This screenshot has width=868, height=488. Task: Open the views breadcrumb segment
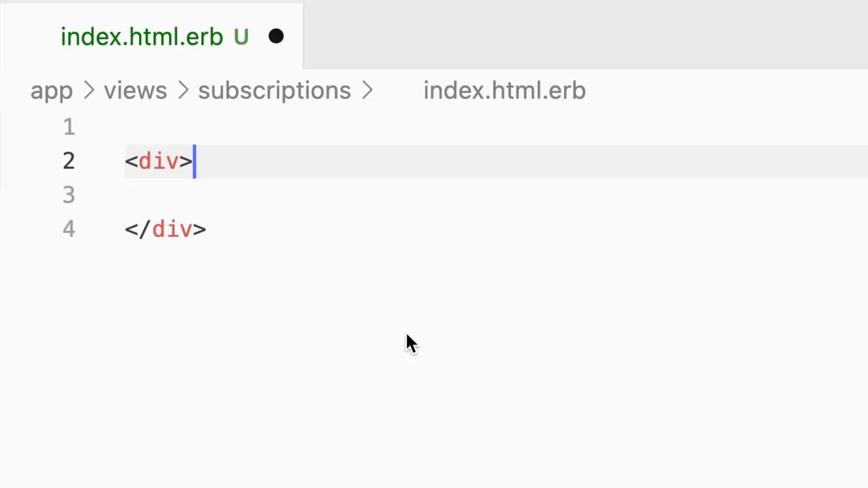click(x=136, y=90)
